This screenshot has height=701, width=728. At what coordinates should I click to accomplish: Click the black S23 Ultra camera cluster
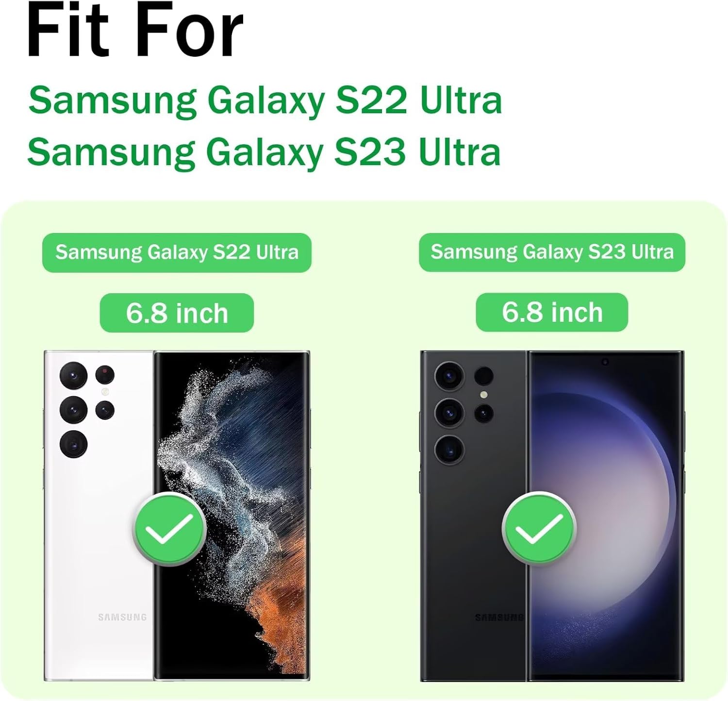[463, 412]
